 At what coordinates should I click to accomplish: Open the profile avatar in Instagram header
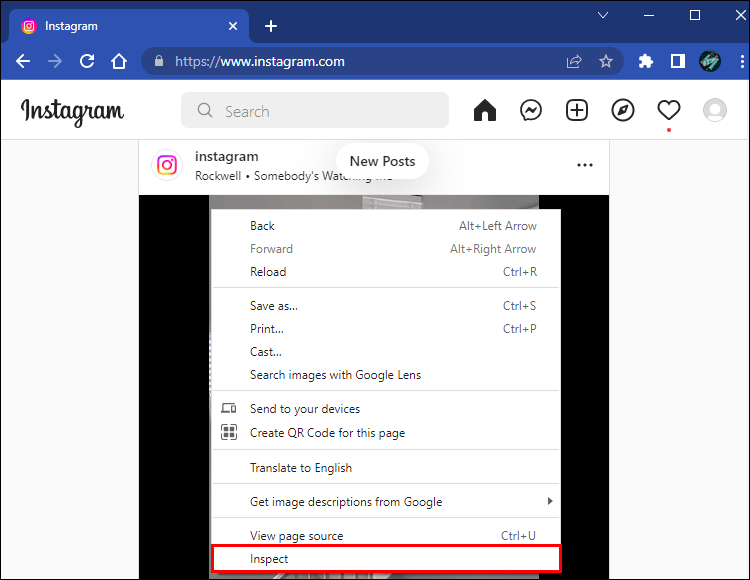715,110
